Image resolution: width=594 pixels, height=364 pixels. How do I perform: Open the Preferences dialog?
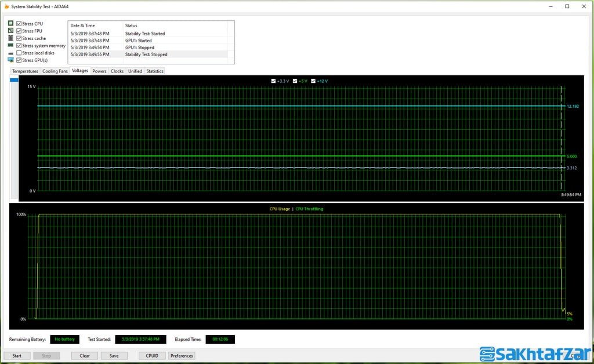[x=182, y=355]
